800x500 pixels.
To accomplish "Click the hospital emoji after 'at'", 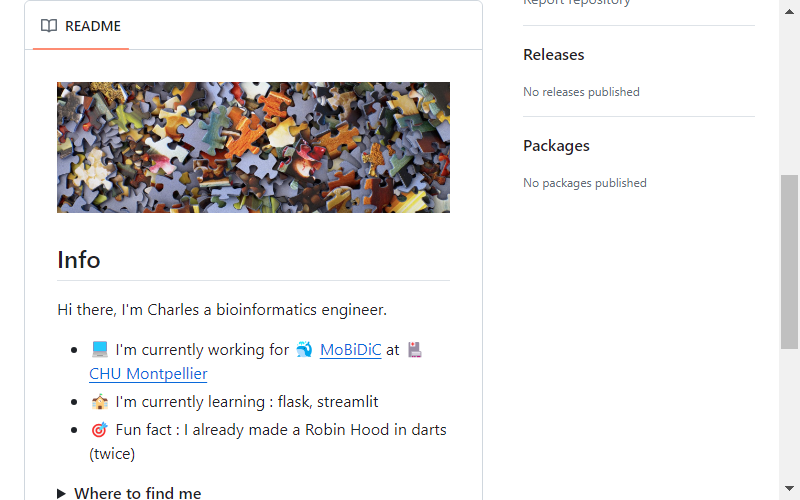I will [x=415, y=350].
